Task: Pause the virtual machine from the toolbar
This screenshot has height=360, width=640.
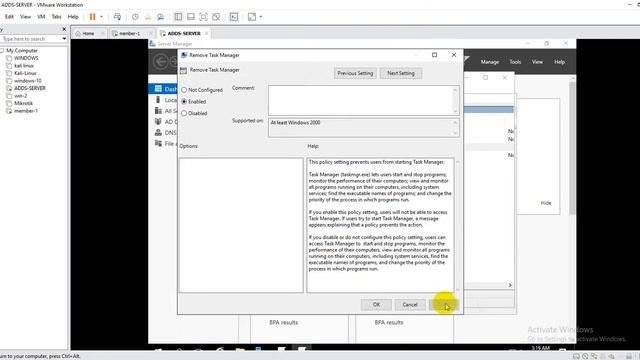Action: click(93, 17)
